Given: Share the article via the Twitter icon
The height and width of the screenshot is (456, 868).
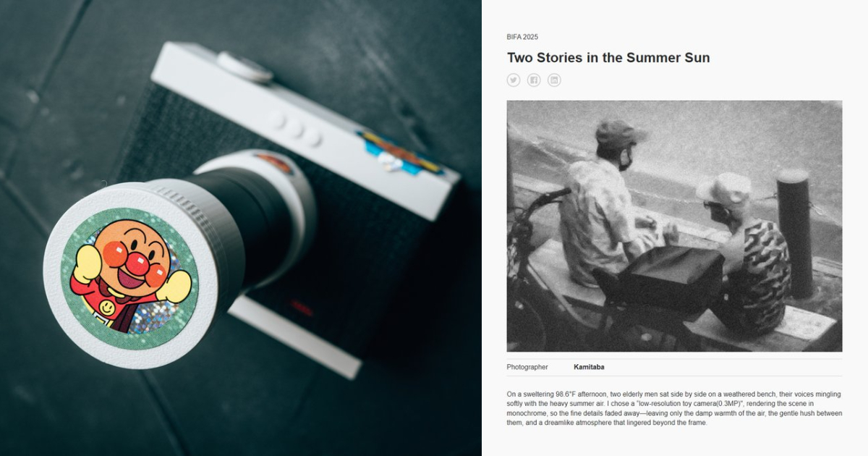Looking at the screenshot, I should (514, 80).
